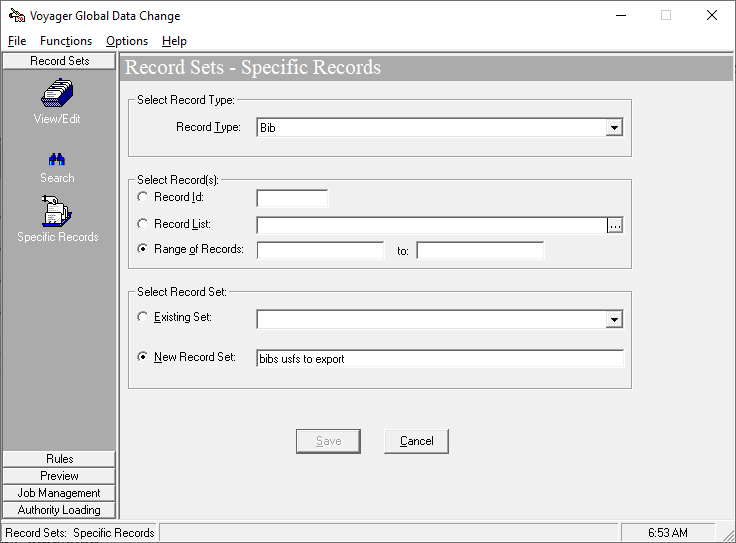Click the Search binoculars icon
The image size is (736, 543).
57,160
